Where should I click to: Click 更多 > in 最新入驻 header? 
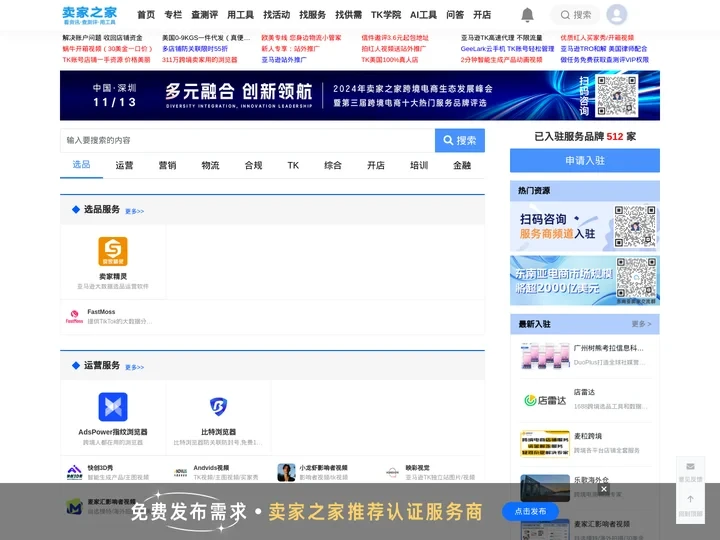pos(641,324)
